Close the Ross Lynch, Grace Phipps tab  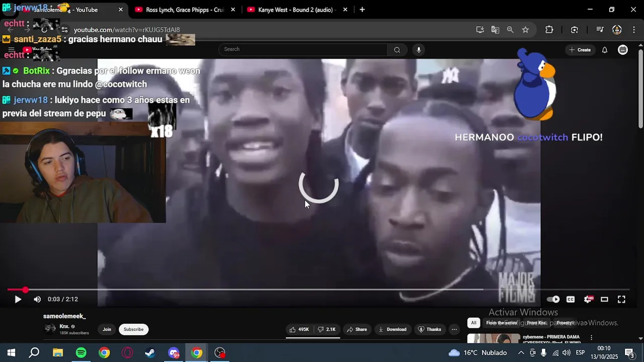pyautogui.click(x=233, y=10)
